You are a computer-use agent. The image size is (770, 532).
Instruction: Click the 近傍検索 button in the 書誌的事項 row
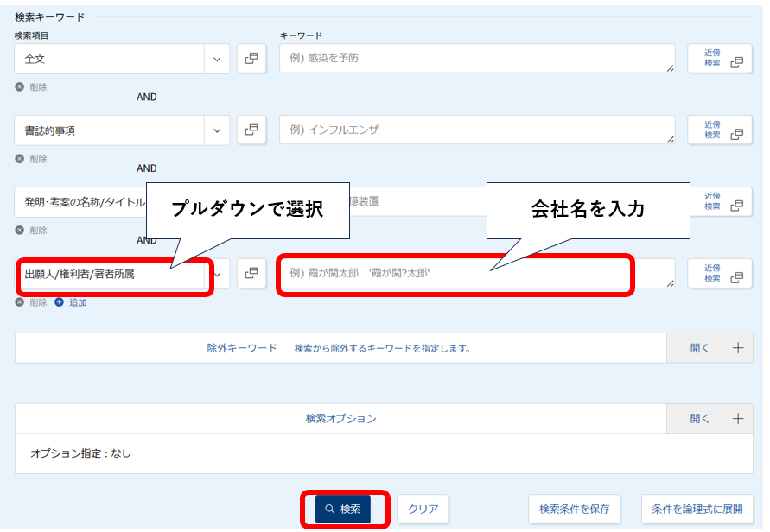(721, 130)
